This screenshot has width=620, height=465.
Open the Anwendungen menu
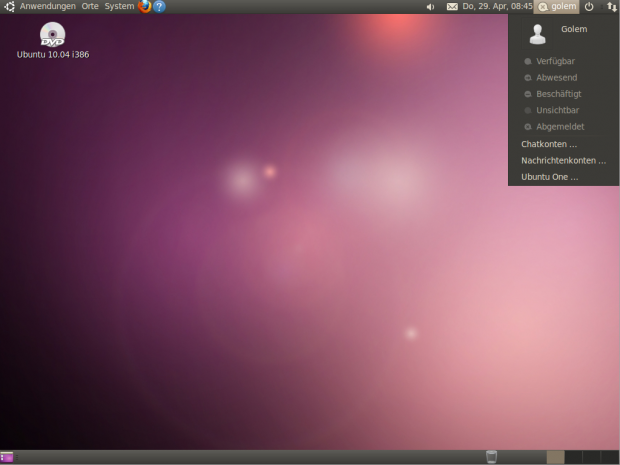tap(47, 6)
